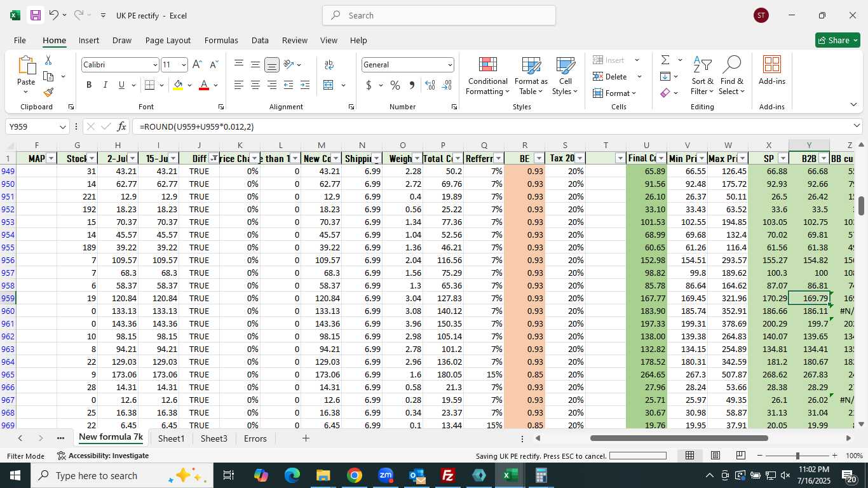
Task: Click the Sort & Filter button
Action: 702,76
